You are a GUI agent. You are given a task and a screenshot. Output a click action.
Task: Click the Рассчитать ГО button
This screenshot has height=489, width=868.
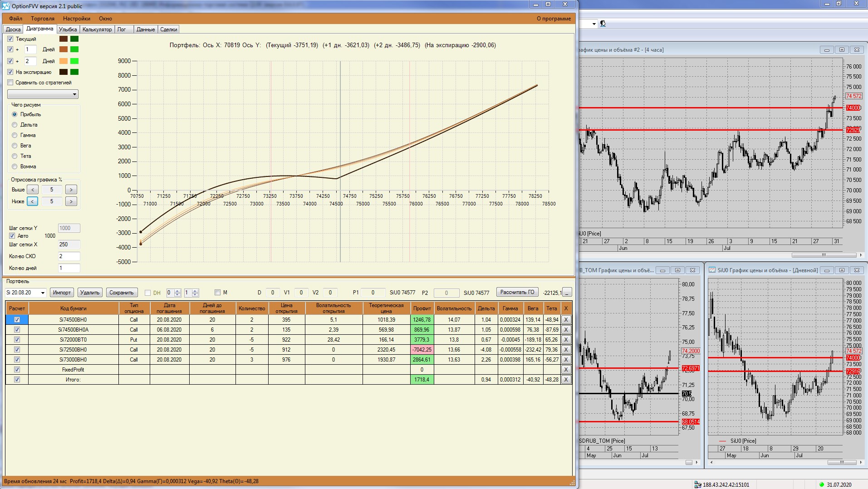pos(517,292)
